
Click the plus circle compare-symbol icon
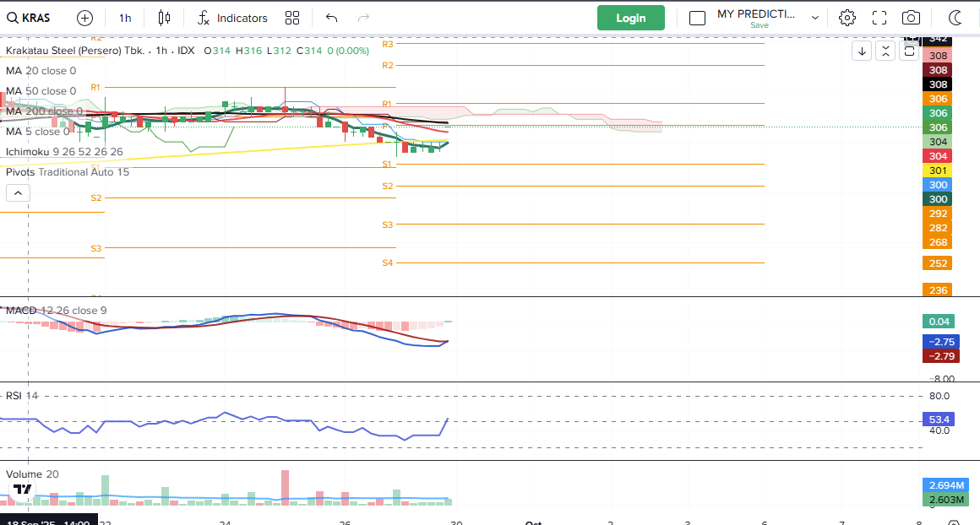pos(84,18)
